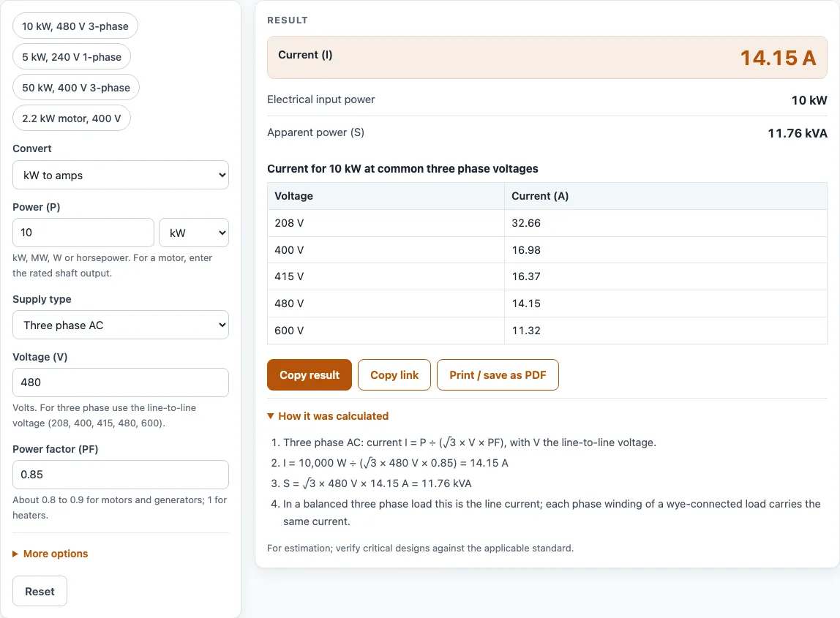Collapse the How it was calculated section
Image resolution: width=840 pixels, height=618 pixels.
coord(328,416)
